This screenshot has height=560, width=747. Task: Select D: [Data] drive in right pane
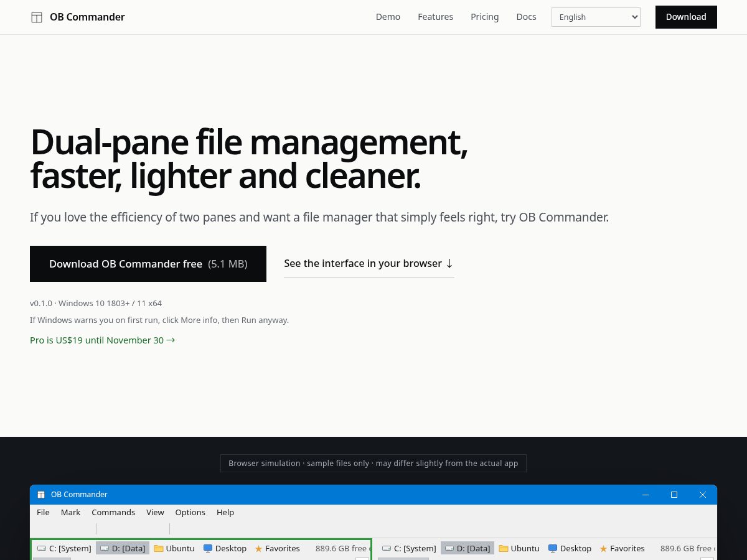tap(467, 548)
